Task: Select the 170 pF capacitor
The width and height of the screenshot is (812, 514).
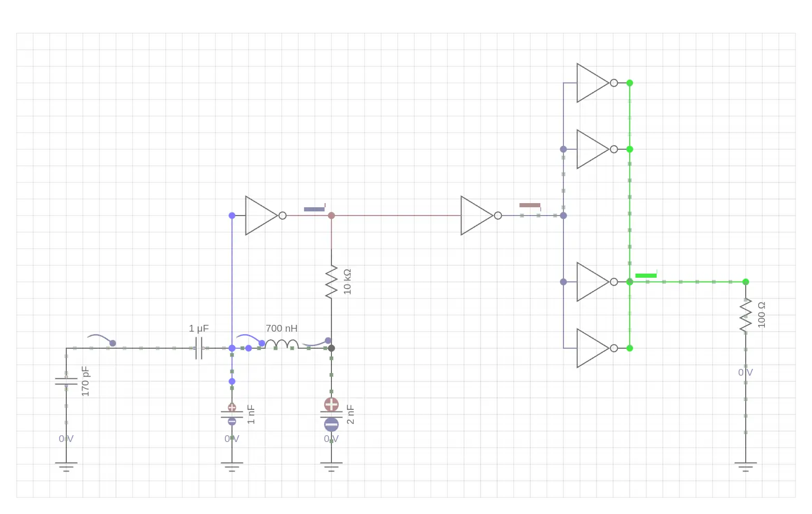Action: click(x=66, y=382)
